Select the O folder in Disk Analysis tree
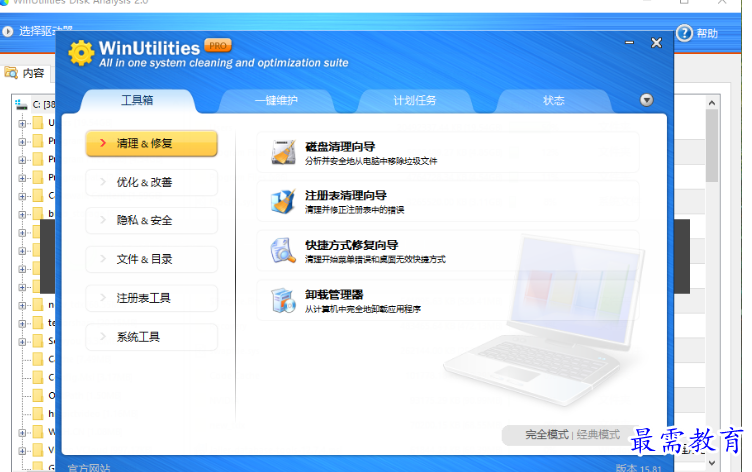This screenshot has width=752, height=472. coord(43,395)
